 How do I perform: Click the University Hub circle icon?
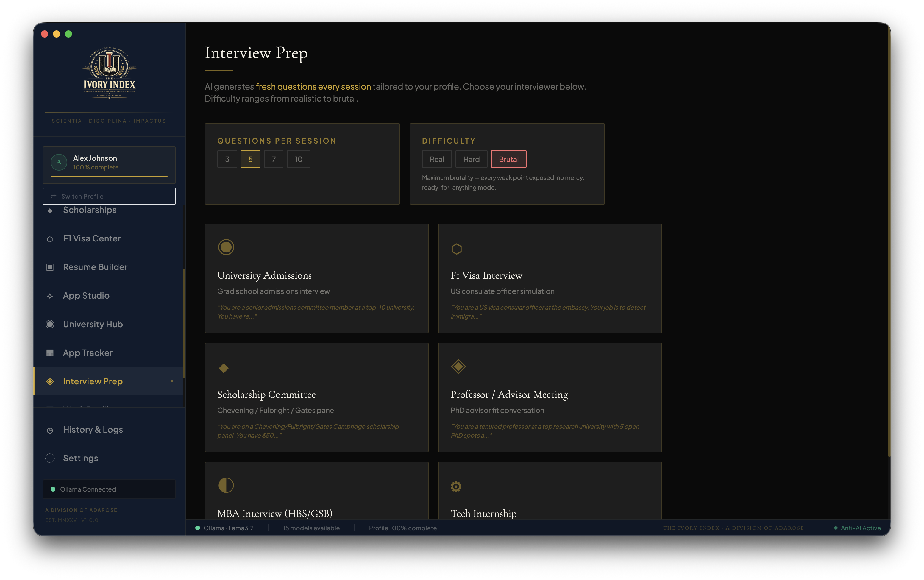point(50,324)
